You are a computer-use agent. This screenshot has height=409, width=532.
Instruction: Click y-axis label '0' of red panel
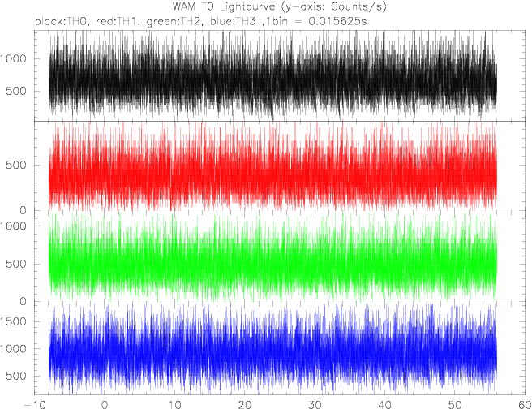[x=23, y=210]
